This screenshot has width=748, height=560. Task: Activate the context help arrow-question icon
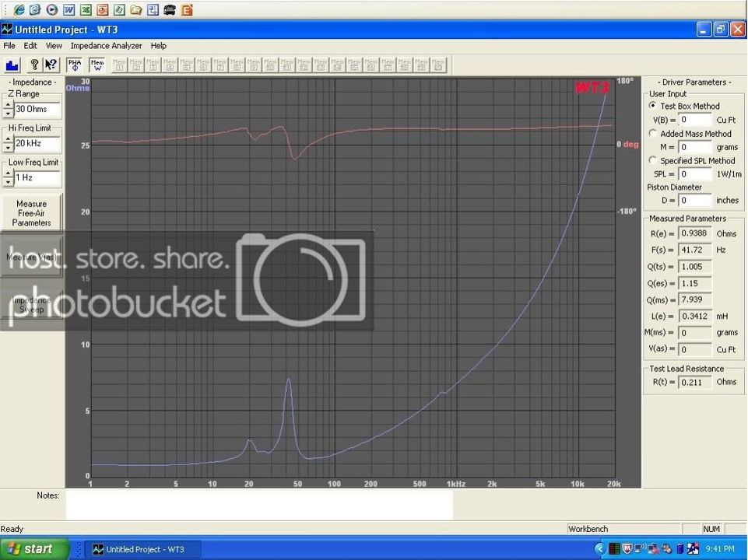51,65
